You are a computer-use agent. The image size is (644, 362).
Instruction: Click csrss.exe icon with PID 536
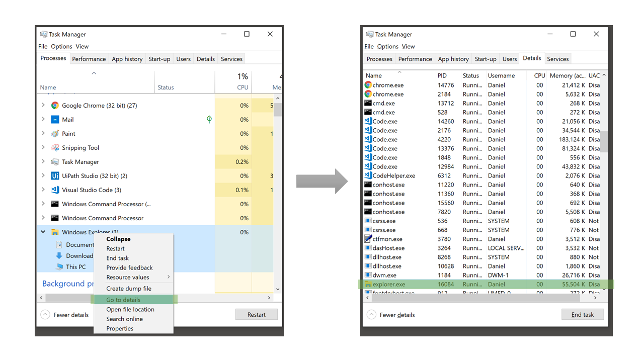(x=368, y=221)
